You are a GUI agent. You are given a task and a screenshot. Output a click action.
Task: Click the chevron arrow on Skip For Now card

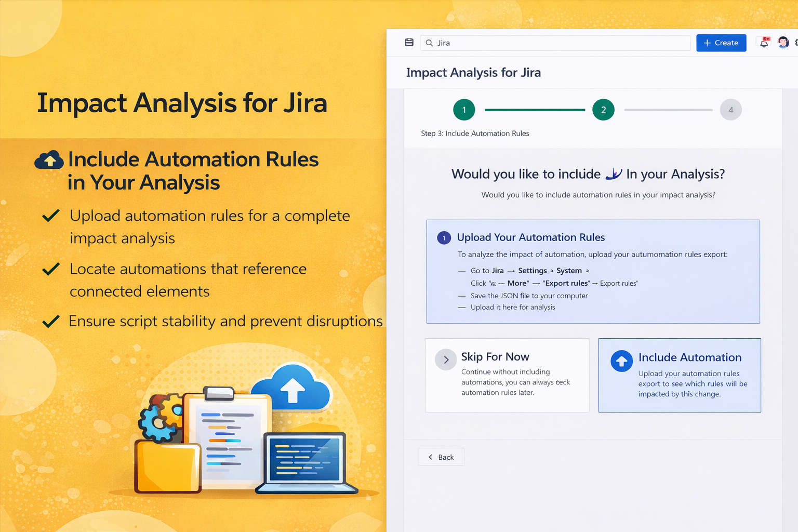(445, 360)
